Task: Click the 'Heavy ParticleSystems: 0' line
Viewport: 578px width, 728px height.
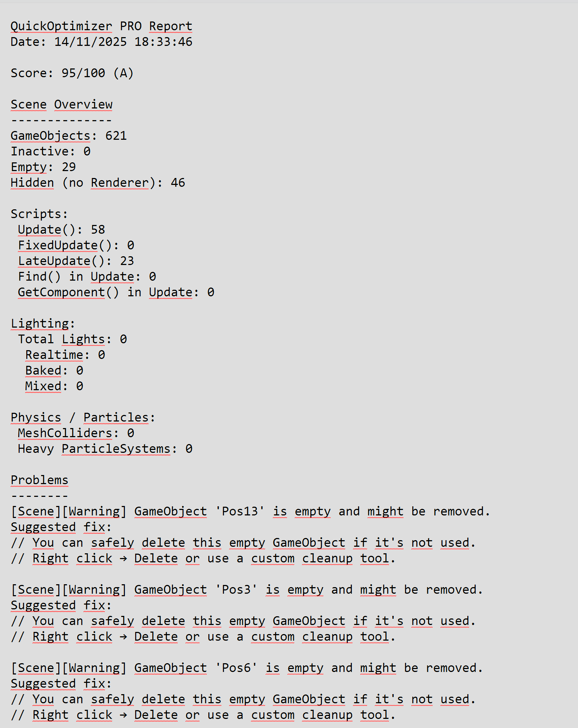Action: coord(105,449)
